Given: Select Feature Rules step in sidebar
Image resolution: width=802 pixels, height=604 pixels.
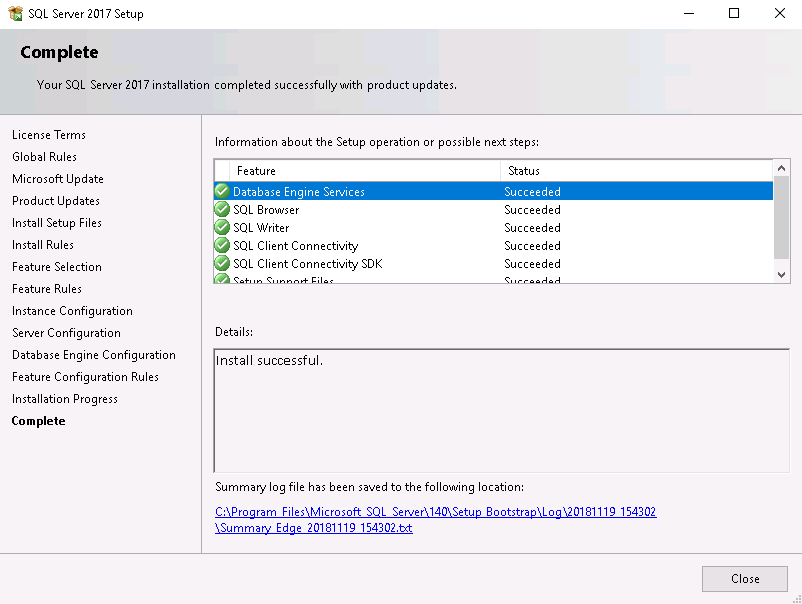Looking at the screenshot, I should click(47, 288).
